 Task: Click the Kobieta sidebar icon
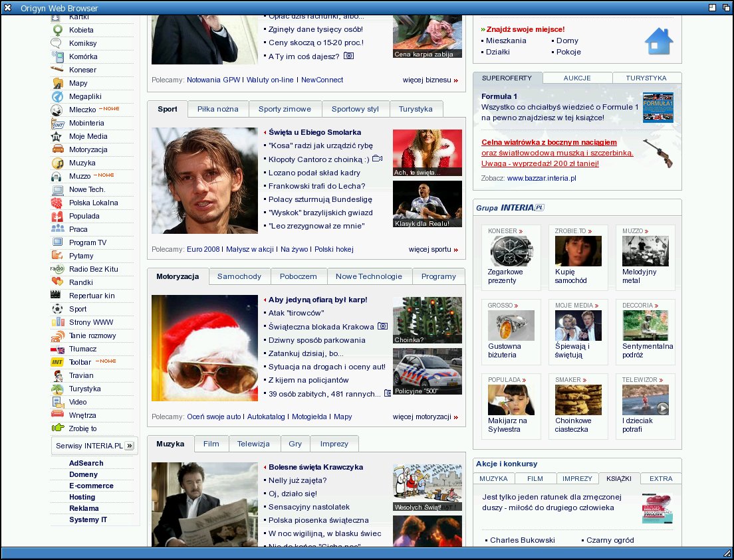(x=58, y=31)
